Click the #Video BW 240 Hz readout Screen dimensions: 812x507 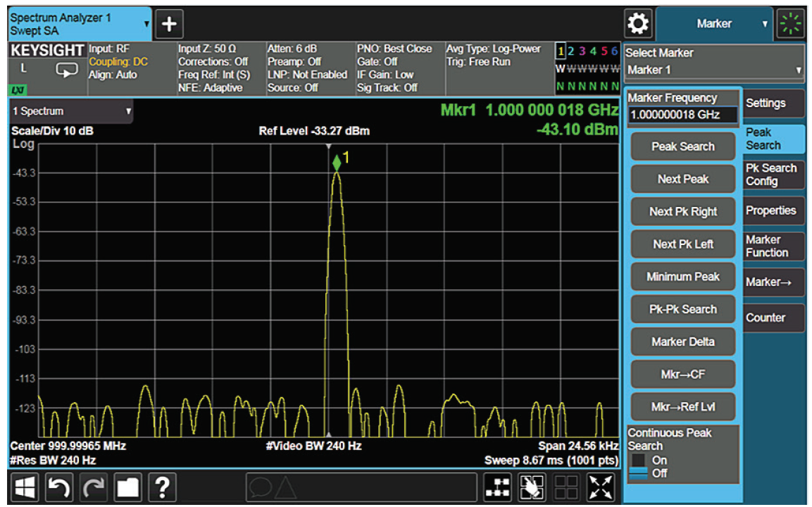tap(314, 446)
